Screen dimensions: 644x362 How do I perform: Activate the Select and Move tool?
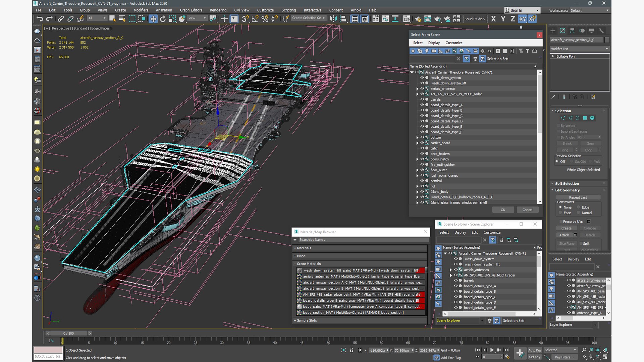tap(153, 19)
